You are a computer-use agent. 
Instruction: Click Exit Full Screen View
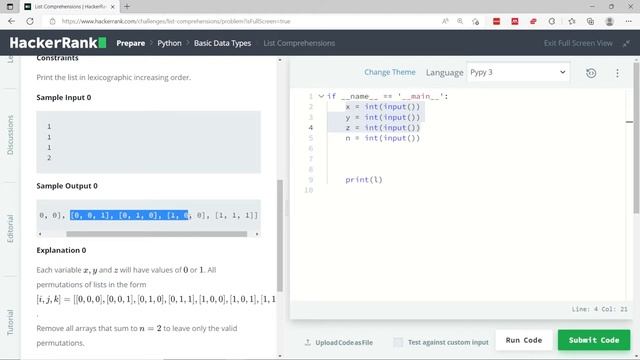(x=578, y=43)
